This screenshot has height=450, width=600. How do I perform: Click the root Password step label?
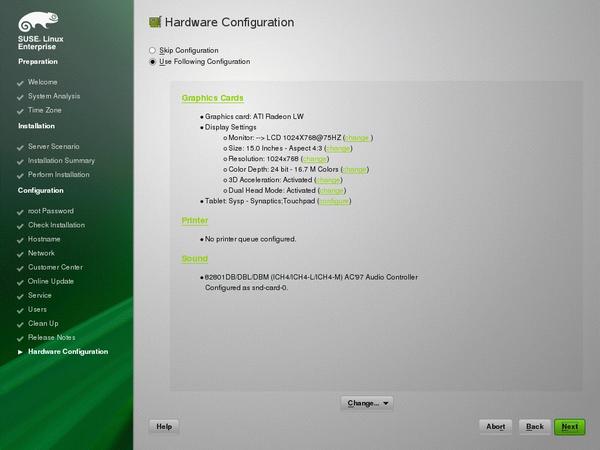click(51, 211)
